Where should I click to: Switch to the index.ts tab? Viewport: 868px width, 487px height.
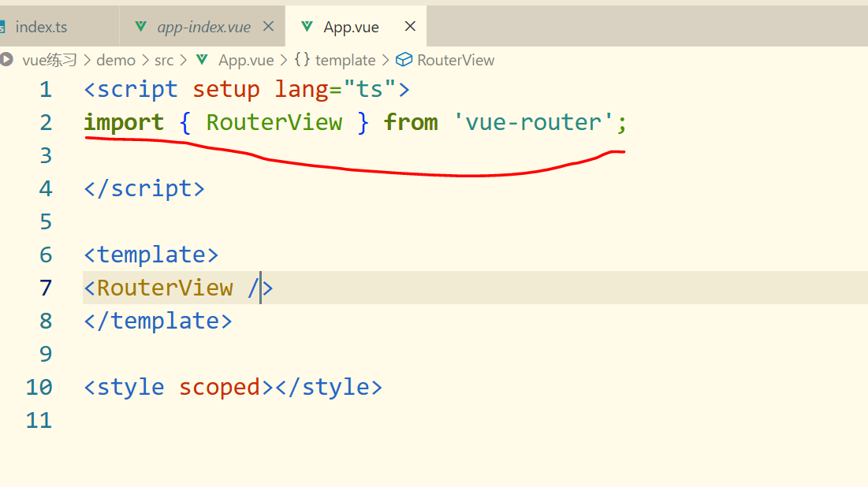(x=41, y=27)
